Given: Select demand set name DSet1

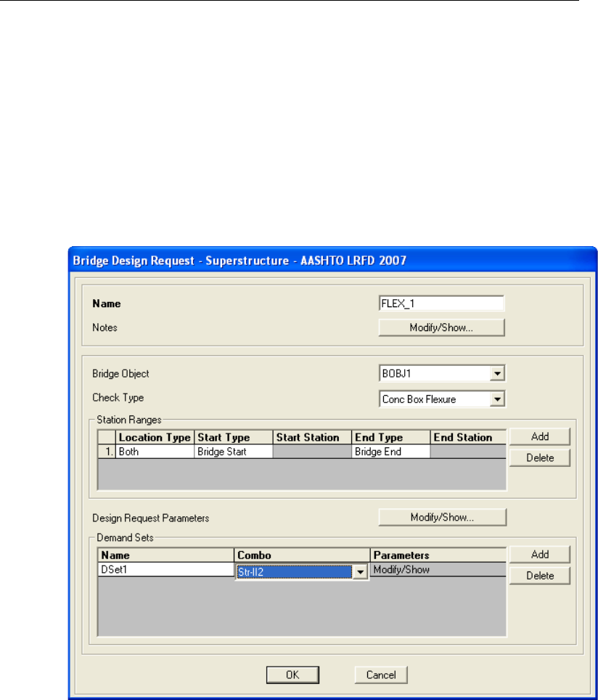Looking at the screenshot, I should tap(165, 569).
